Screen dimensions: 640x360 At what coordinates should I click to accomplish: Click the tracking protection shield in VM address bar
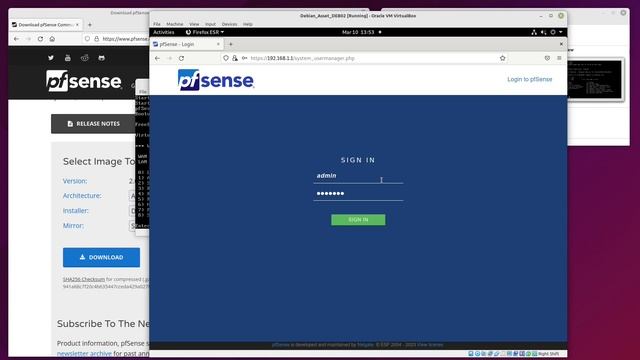(x=226, y=58)
